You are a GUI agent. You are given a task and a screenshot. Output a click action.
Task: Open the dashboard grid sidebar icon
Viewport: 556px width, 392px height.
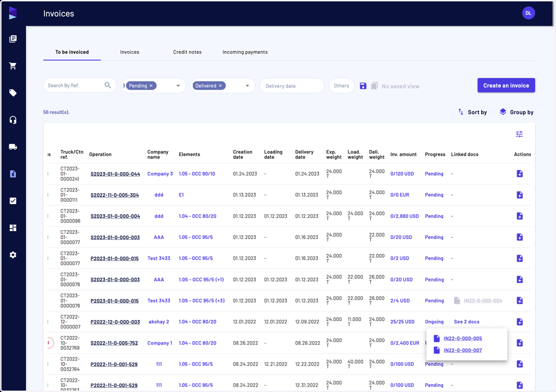13,228
